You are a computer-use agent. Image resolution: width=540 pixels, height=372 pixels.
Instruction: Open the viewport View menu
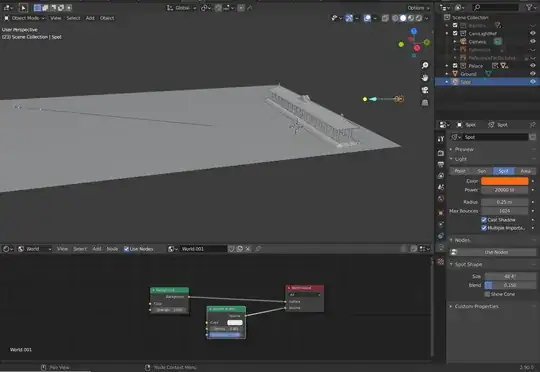[56, 18]
